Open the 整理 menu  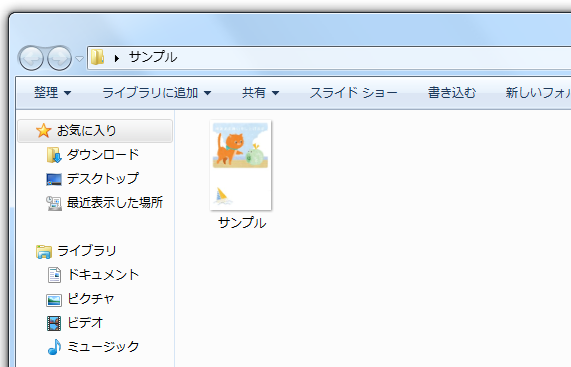pyautogui.click(x=52, y=93)
